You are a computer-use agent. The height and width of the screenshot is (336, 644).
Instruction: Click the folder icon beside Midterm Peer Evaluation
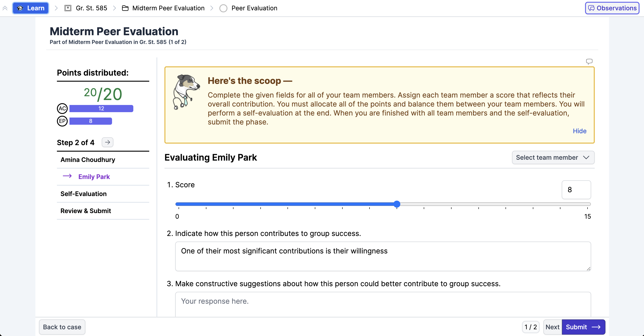(125, 8)
